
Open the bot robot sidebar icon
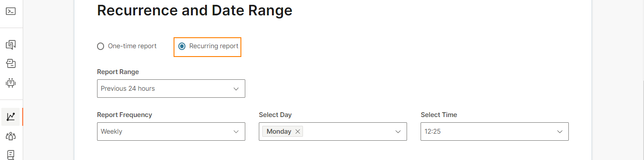point(11,82)
